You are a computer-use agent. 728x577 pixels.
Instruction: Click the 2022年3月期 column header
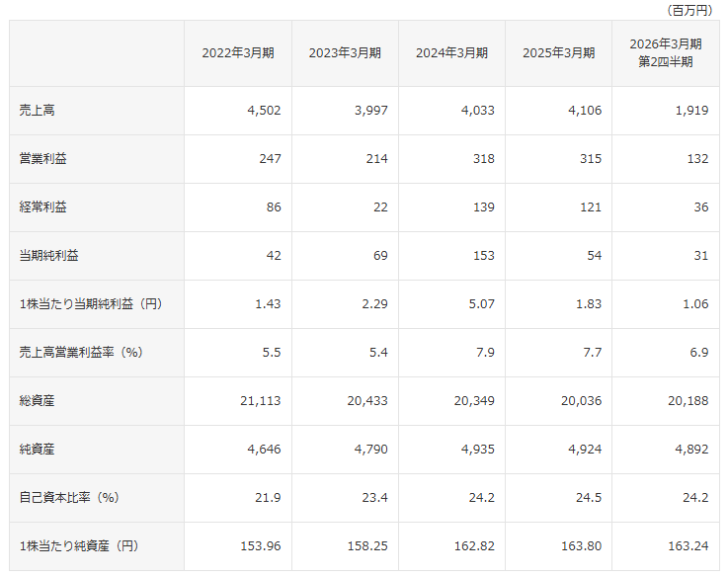[x=238, y=53]
